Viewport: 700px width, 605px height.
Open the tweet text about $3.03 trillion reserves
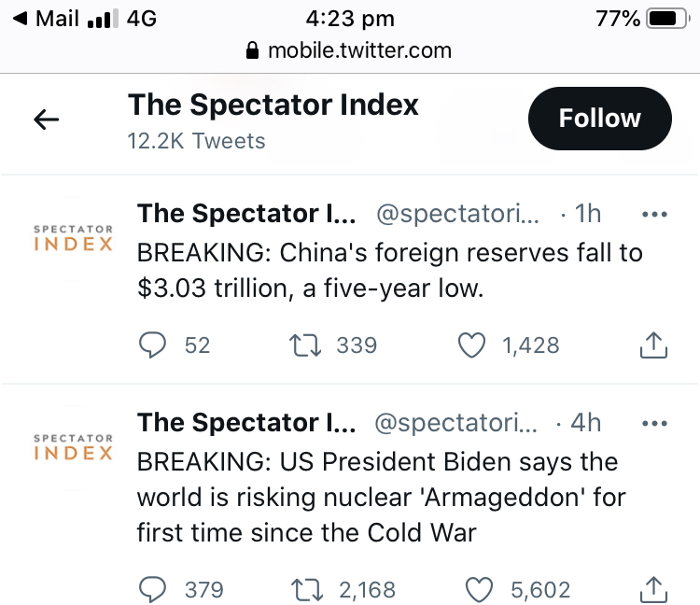click(x=389, y=271)
